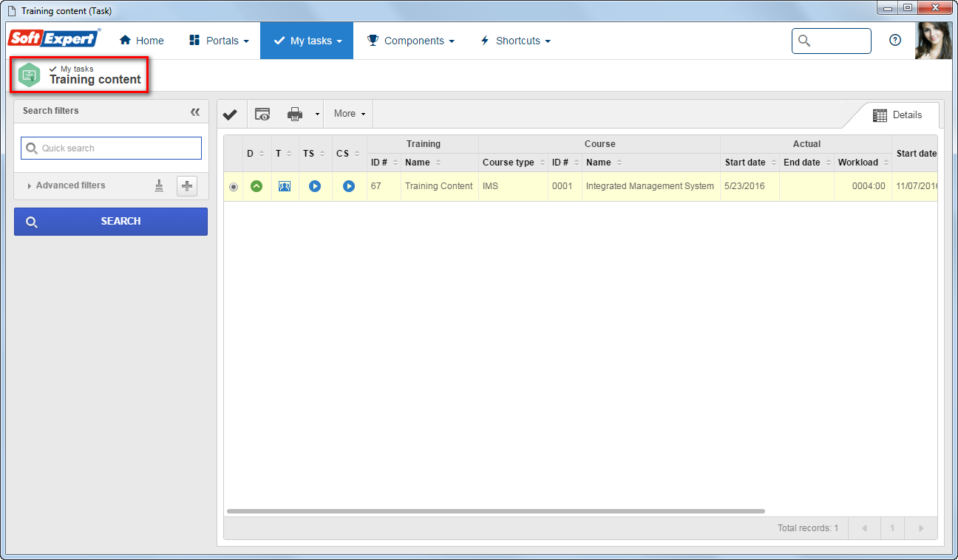This screenshot has height=560, width=958.
Task: Click the green deadline status icon
Action: (x=257, y=186)
